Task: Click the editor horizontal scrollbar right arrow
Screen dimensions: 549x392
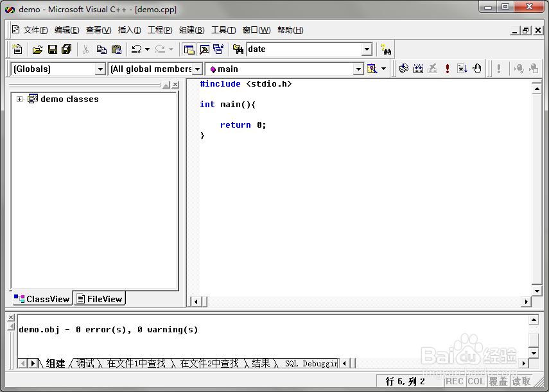Action: tap(526, 302)
